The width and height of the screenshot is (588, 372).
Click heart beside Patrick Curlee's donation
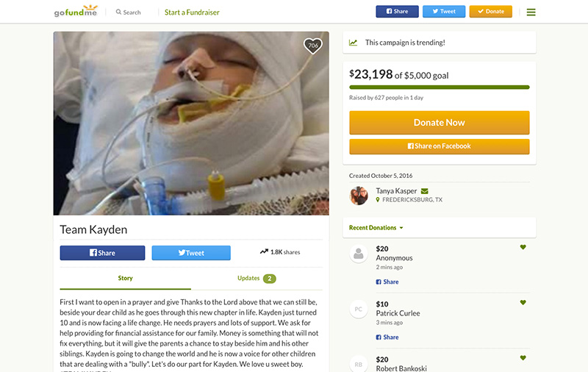pos(523,302)
